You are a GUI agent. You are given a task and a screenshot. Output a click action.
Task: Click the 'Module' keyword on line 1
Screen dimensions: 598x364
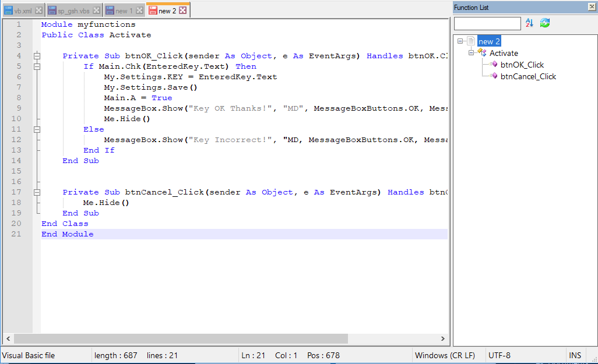[x=57, y=24]
